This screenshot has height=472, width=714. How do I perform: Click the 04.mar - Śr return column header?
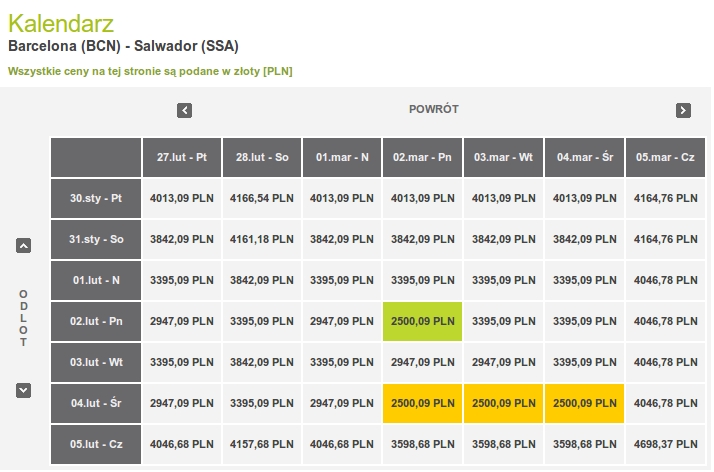(585, 157)
